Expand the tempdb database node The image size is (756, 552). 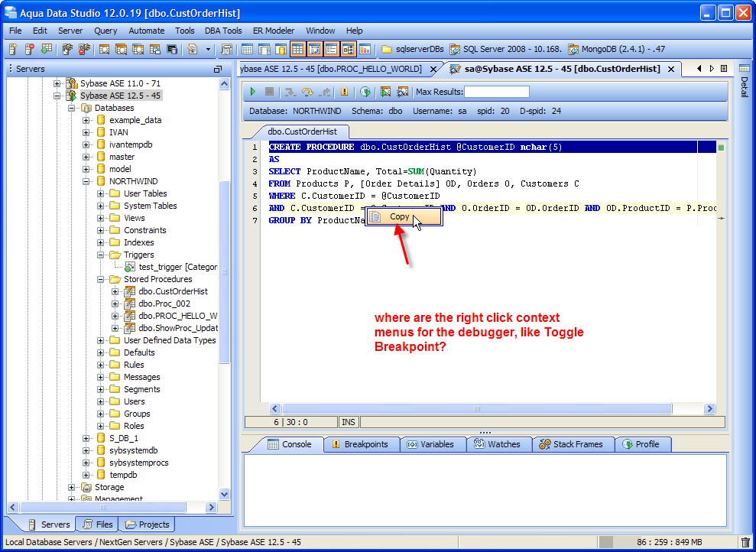click(86, 476)
